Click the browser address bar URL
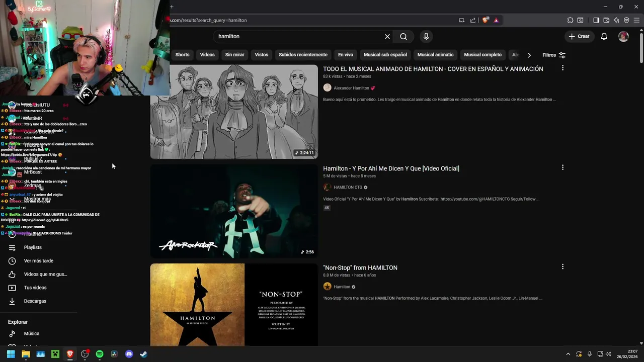Viewport: 644px width, 362px height. 209,20
